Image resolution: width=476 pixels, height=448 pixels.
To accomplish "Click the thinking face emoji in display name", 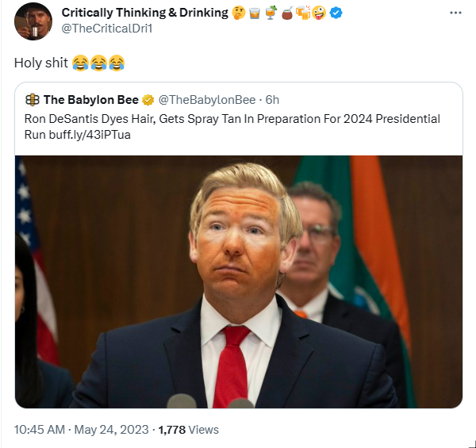I will pyautogui.click(x=237, y=13).
